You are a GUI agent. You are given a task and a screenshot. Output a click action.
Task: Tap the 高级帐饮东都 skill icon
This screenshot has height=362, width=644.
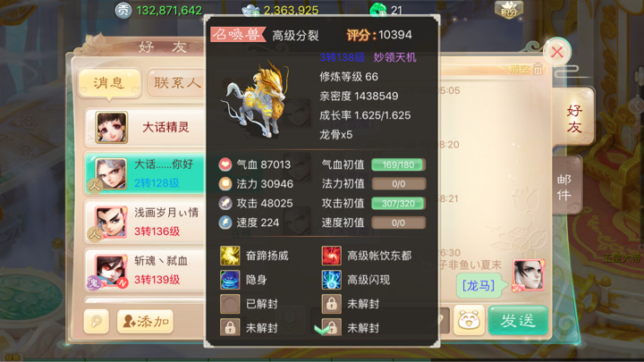[x=332, y=256]
